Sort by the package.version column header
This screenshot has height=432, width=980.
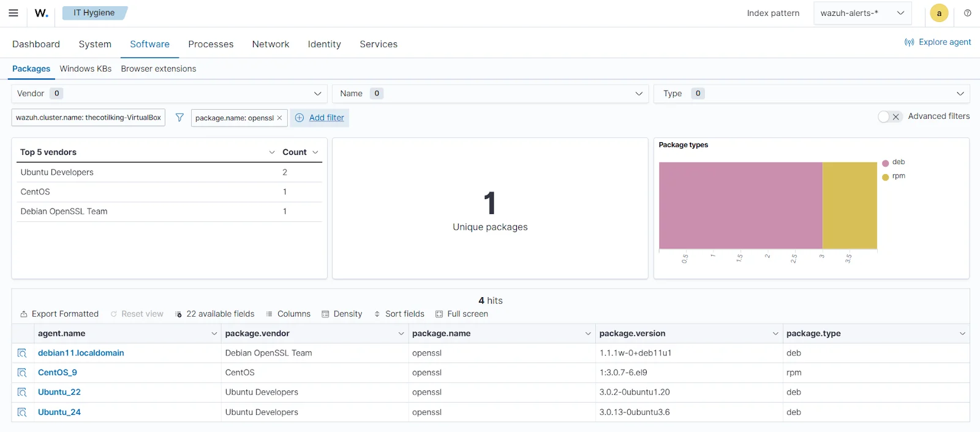pyautogui.click(x=632, y=333)
